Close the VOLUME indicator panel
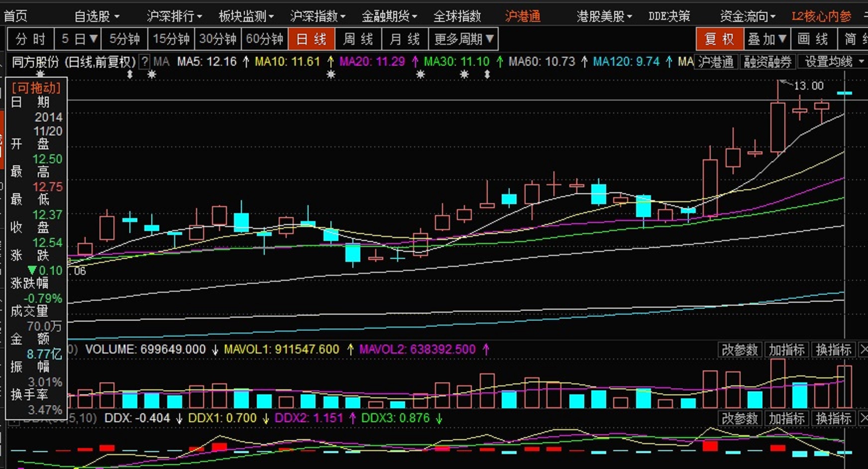This screenshot has width=868, height=469. coord(864,350)
